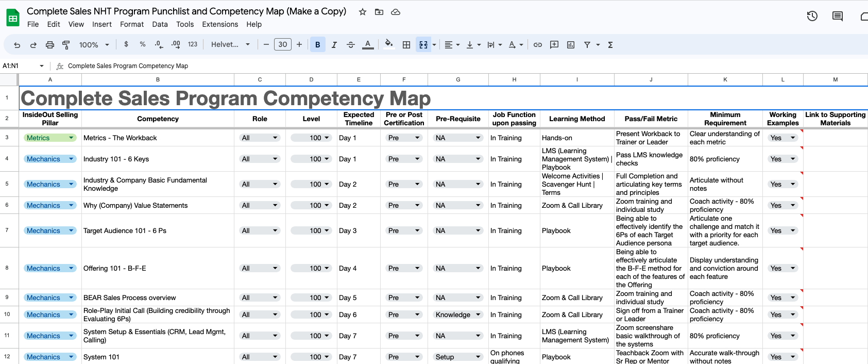Click the Competency column header cell
The height and width of the screenshot is (364, 868).
coord(158,119)
